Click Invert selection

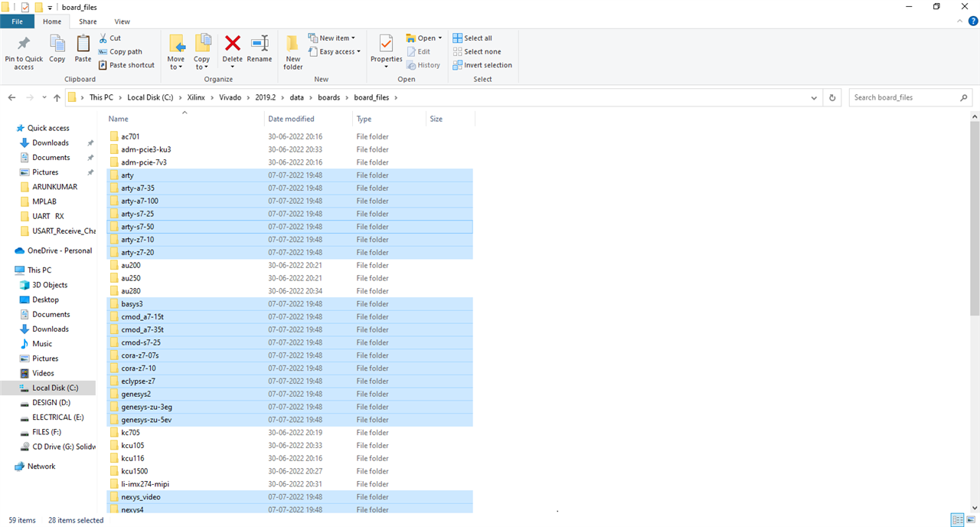point(482,65)
